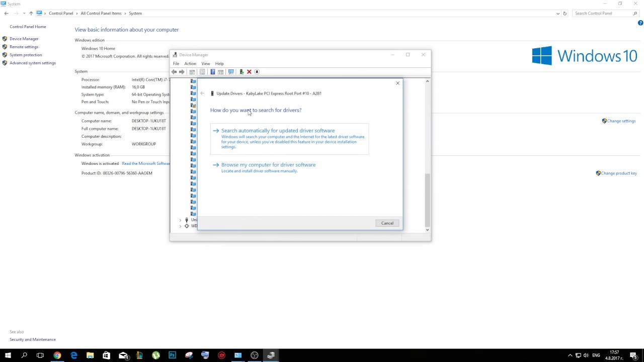Image resolution: width=644 pixels, height=362 pixels.
Task: Open Advanced system settings link
Action: click(33, 63)
